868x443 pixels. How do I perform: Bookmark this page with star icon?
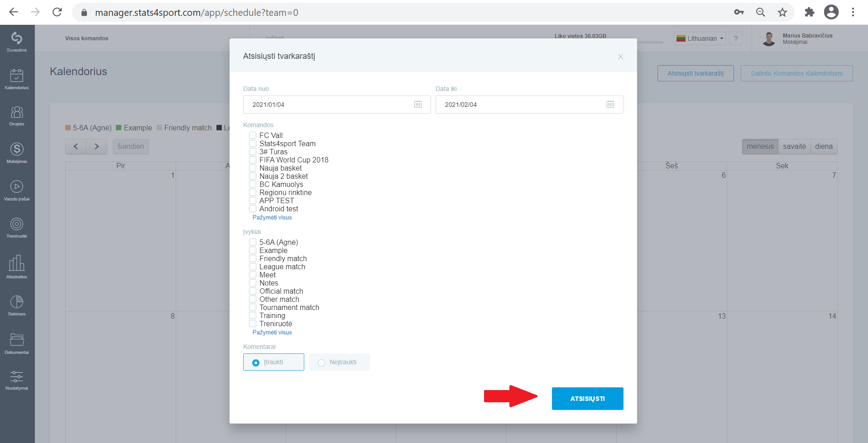pos(782,12)
